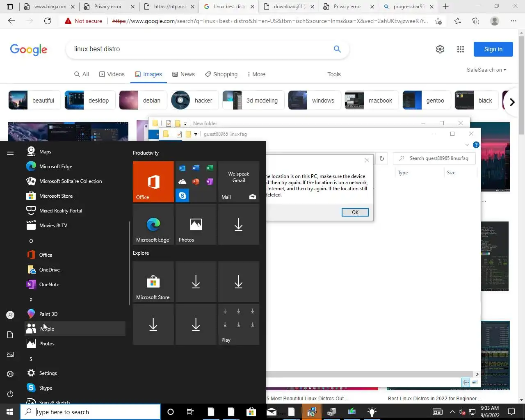Click the Google Sign in button

click(493, 49)
